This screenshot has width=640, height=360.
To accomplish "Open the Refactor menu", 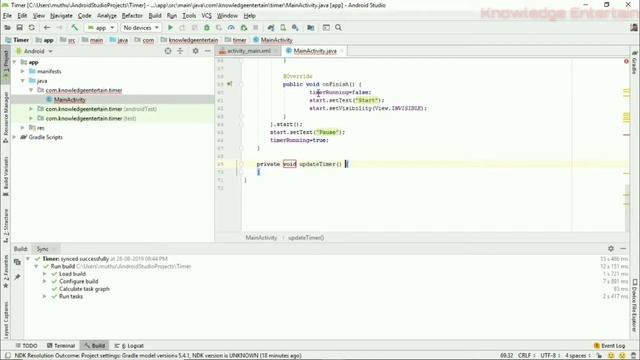I will (132, 16).
